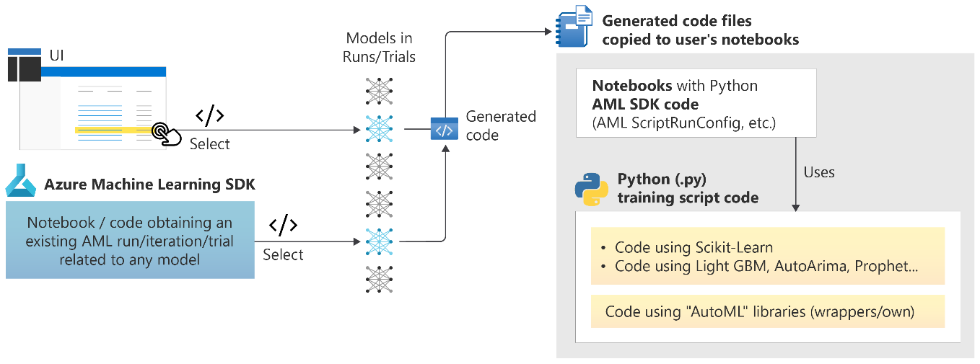Click the Azure Machine Learning logo icon
980x364 pixels.
tap(21, 181)
